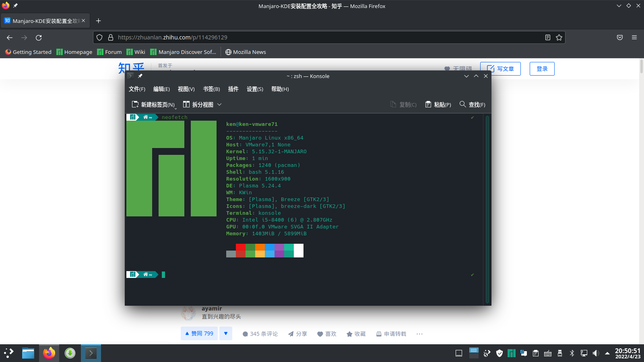Click the volume tray icon
Screen dimensions: 644x362
click(596, 353)
